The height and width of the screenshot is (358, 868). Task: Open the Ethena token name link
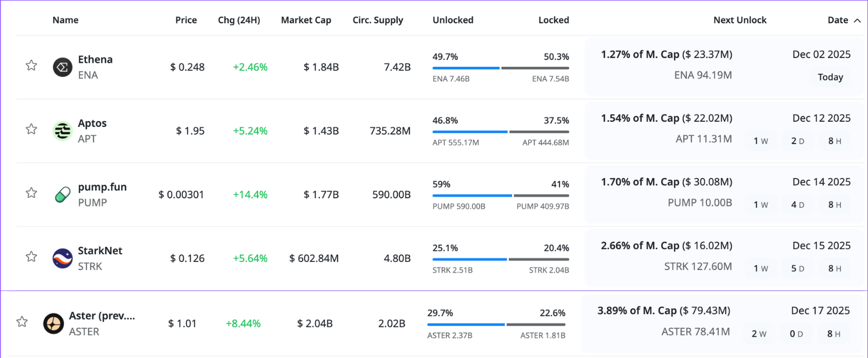(95, 60)
